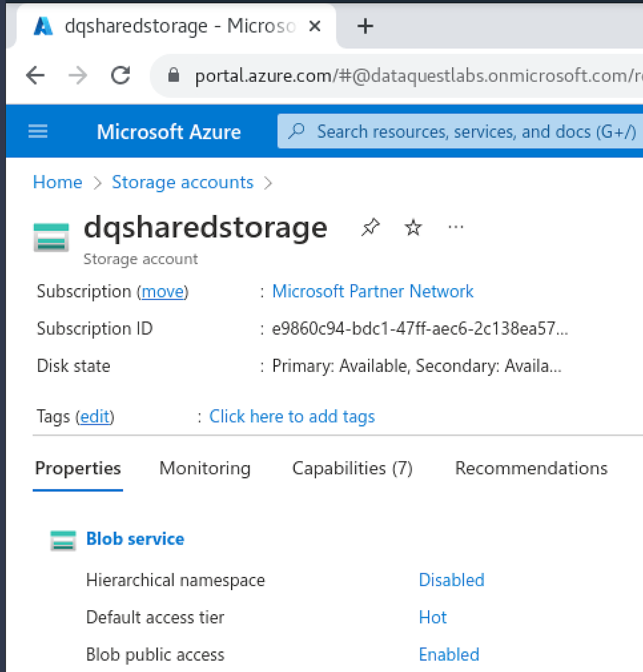Change the Blob public access Enabled setting
This screenshot has height=672, width=643.
(449, 654)
